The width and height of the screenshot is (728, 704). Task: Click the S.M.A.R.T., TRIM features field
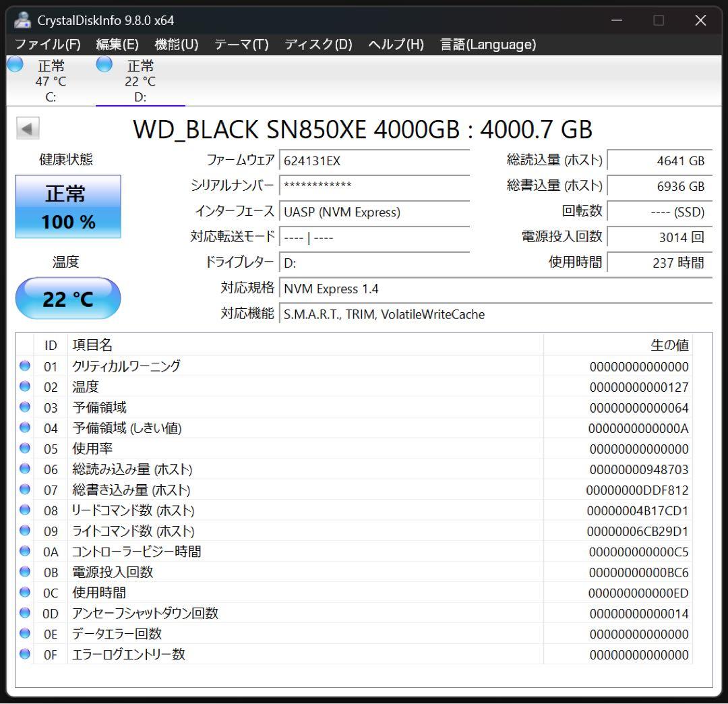coord(496,314)
